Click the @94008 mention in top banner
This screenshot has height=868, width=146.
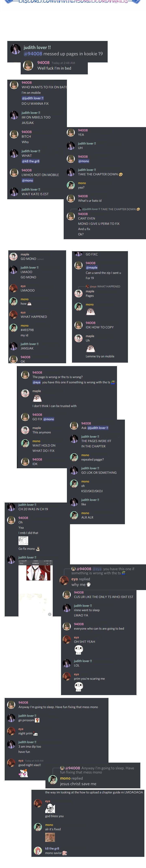click(33, 54)
